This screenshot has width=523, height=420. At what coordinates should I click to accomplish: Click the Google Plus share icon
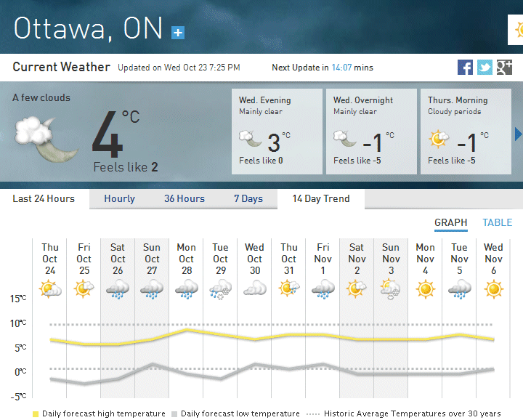504,68
